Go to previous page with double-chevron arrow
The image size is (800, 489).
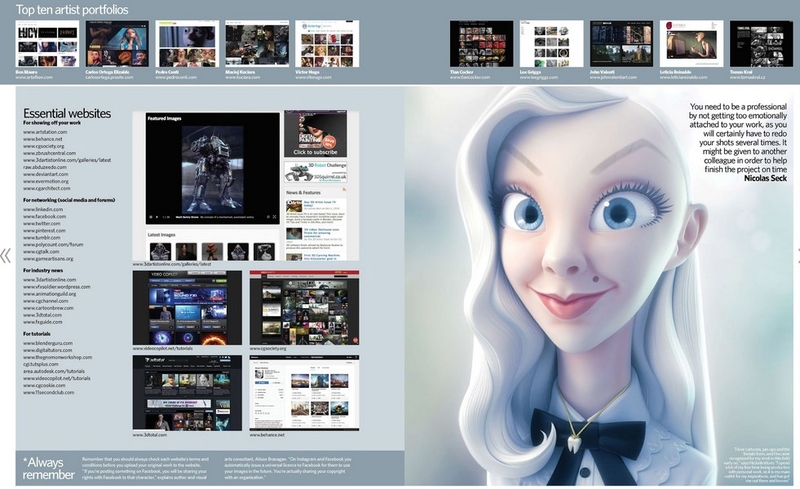point(6,256)
